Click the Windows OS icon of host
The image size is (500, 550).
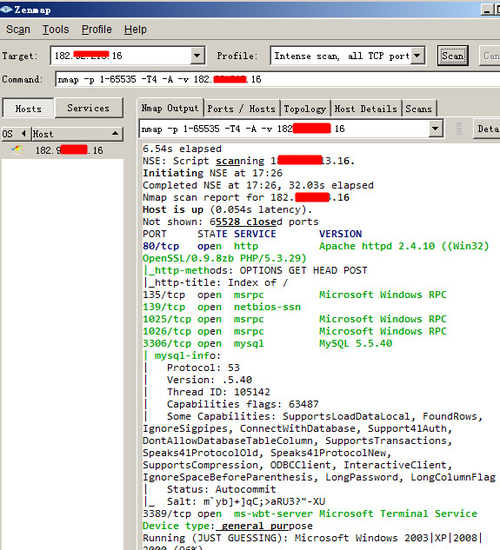click(x=18, y=150)
